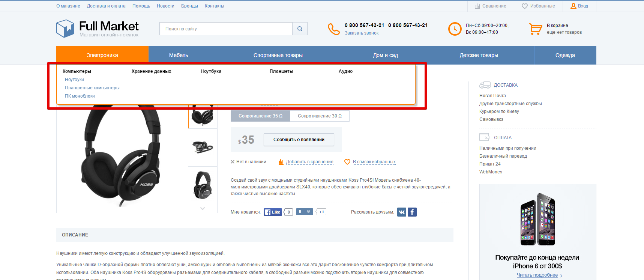This screenshot has height=280, width=644.
Task: Open the Мебель menu tab
Action: pos(179,55)
